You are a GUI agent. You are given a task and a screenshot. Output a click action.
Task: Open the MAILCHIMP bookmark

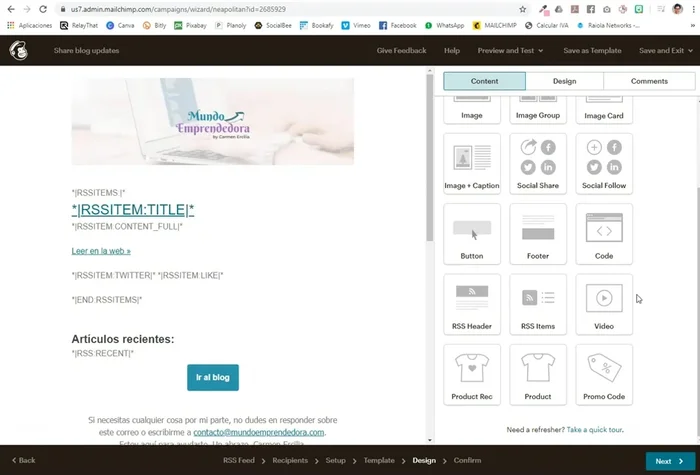coord(495,25)
